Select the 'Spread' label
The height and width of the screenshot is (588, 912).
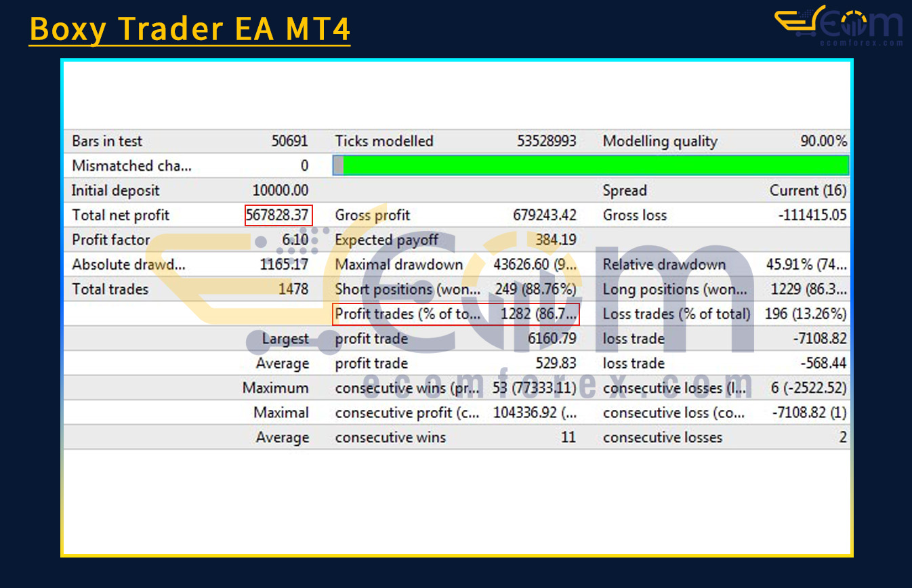pyautogui.click(x=625, y=191)
